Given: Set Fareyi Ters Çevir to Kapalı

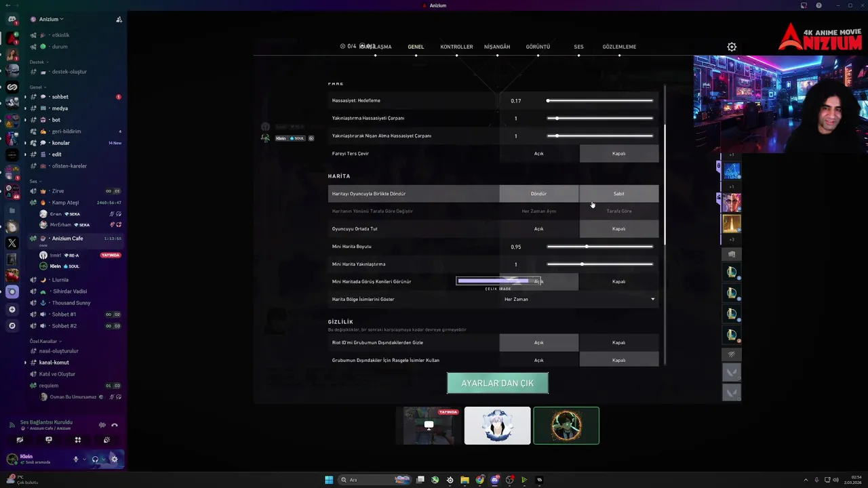Looking at the screenshot, I should click(x=619, y=153).
